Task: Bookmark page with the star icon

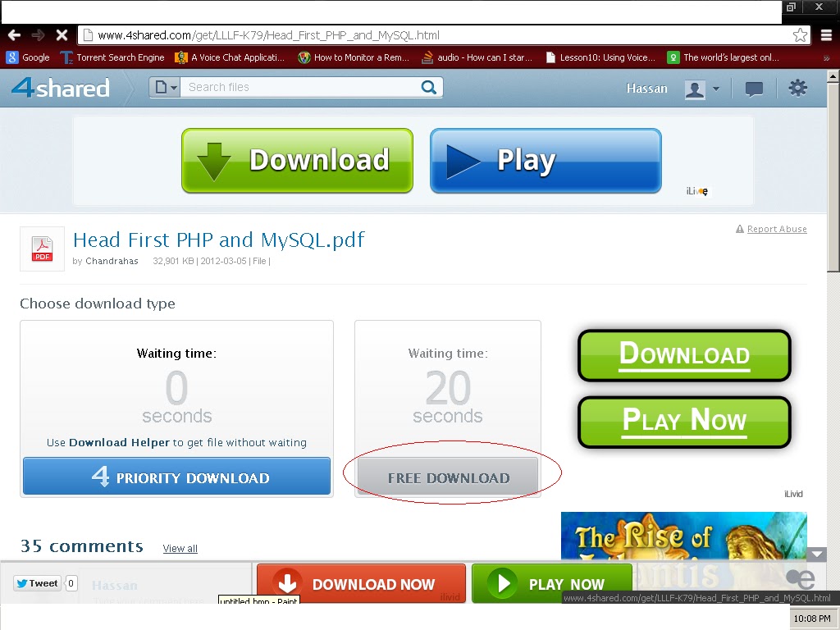Action: pyautogui.click(x=800, y=35)
